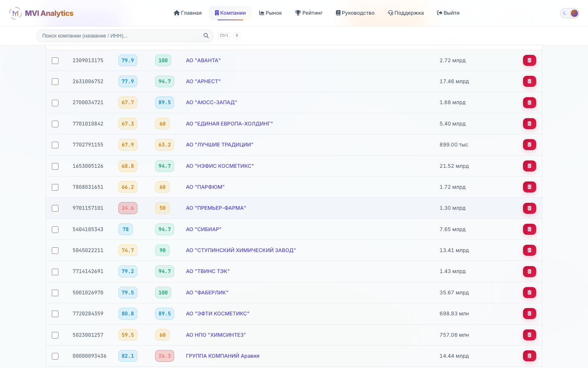Delete АО "ПАРФЮМ" with trash icon
This screenshot has height=368, width=588.
pyautogui.click(x=529, y=187)
